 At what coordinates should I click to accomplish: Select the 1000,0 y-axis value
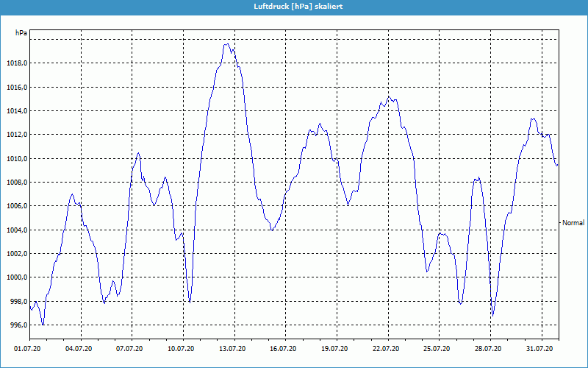(17, 277)
